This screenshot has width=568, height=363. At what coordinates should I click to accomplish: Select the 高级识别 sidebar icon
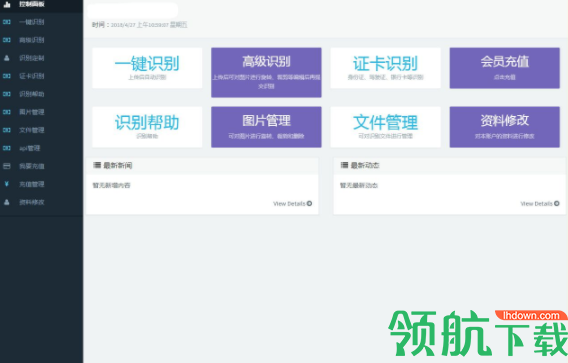click(7, 40)
